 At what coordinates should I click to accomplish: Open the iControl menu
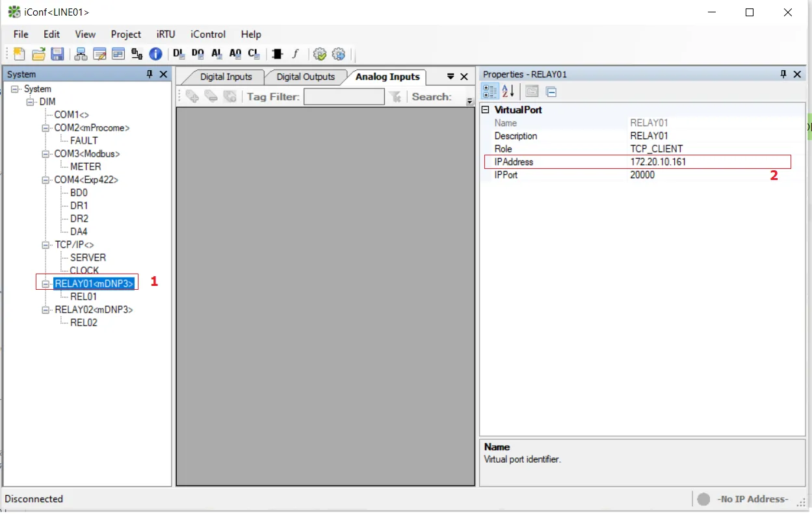click(x=208, y=34)
